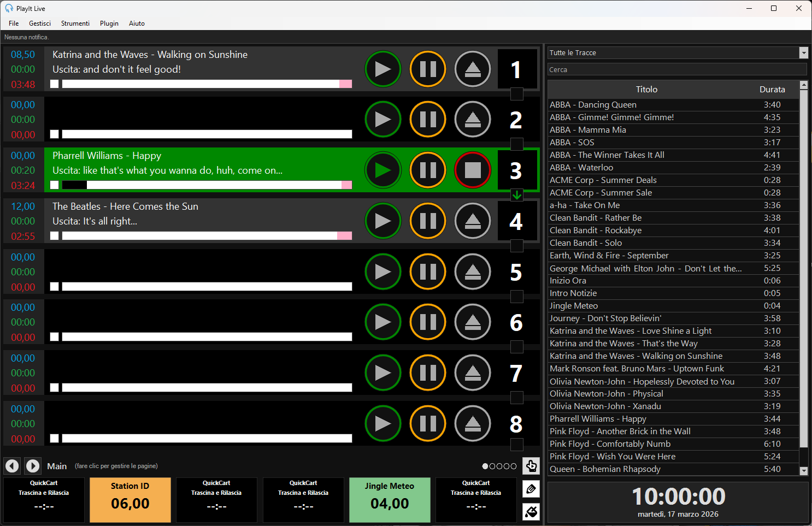Pause button on player 6

click(x=427, y=322)
